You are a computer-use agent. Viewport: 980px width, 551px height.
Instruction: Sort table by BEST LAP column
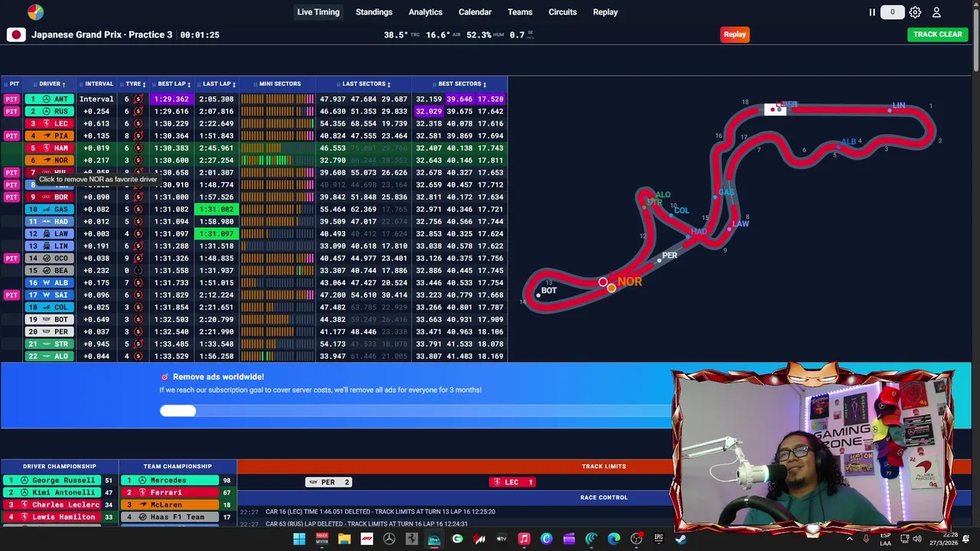(173, 84)
